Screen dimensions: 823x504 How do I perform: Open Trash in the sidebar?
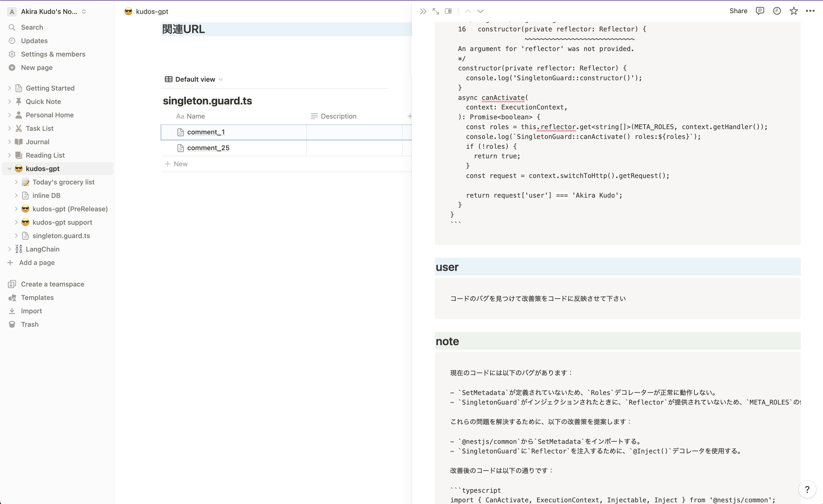pyautogui.click(x=30, y=324)
